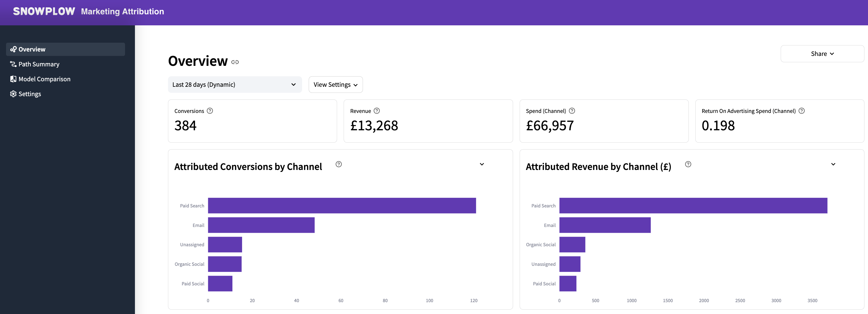Click help icon for Attributed Revenue by Channel
The height and width of the screenshot is (314, 868).
688,164
